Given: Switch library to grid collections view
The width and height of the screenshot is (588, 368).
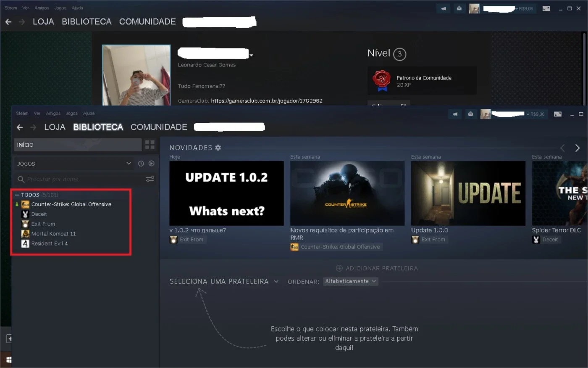Looking at the screenshot, I should tap(150, 145).
